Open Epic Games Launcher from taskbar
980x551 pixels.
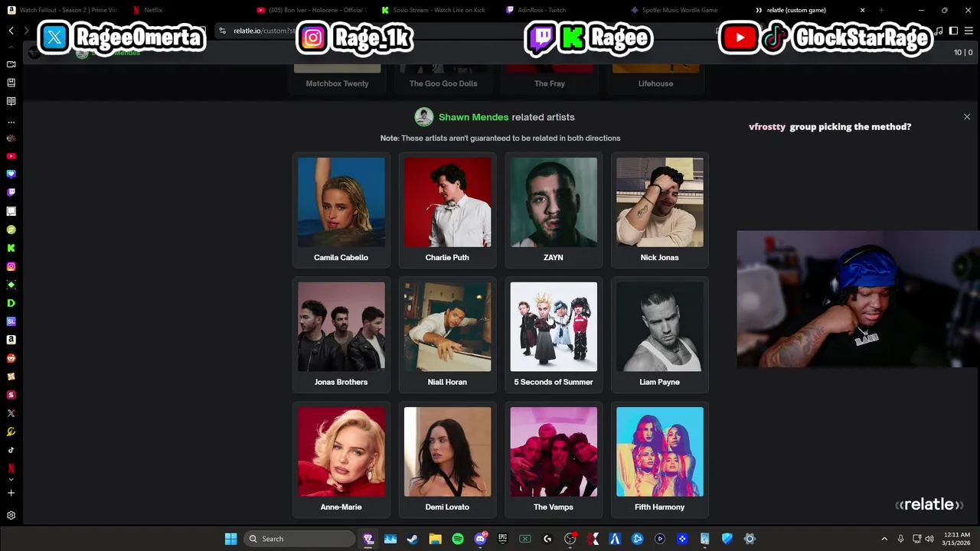502,539
